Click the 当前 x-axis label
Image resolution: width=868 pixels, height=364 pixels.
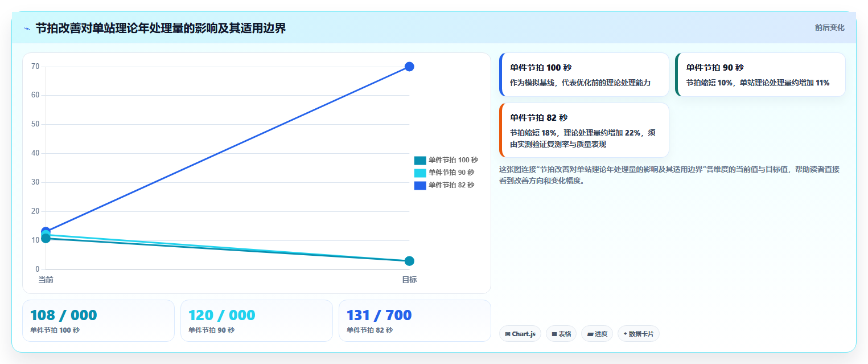[x=46, y=280]
